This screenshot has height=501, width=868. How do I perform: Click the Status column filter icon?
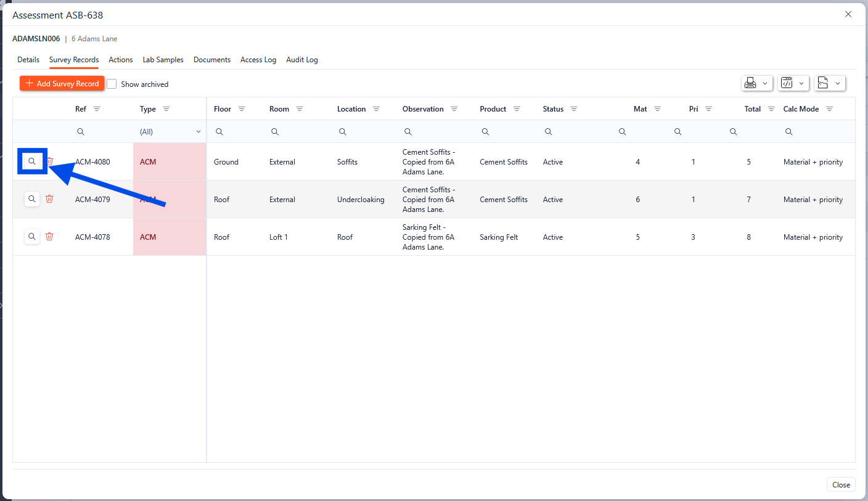(573, 109)
